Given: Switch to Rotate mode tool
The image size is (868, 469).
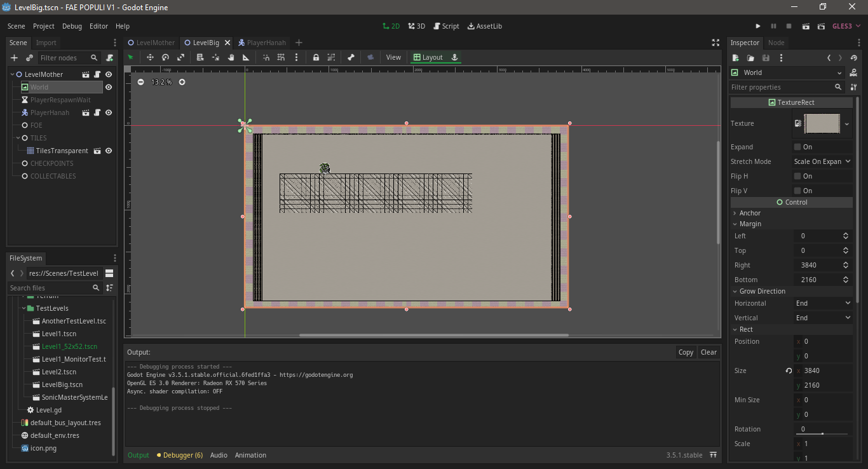Looking at the screenshot, I should [x=165, y=57].
